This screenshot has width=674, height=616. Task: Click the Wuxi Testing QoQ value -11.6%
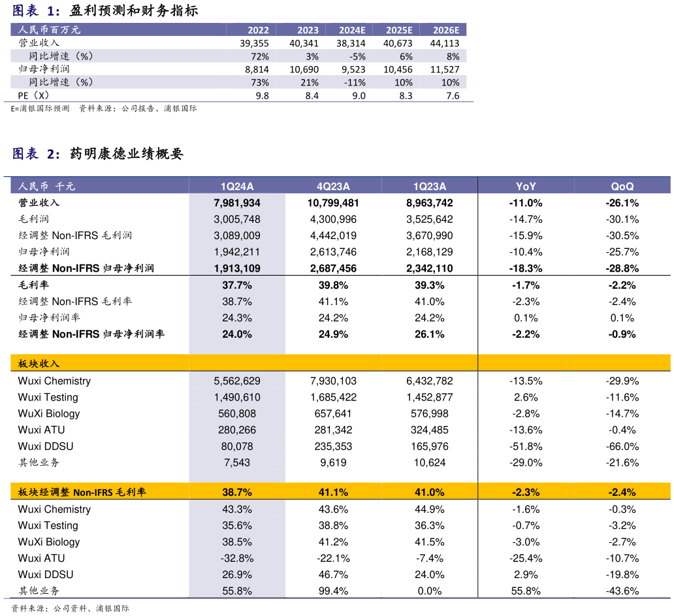click(622, 397)
